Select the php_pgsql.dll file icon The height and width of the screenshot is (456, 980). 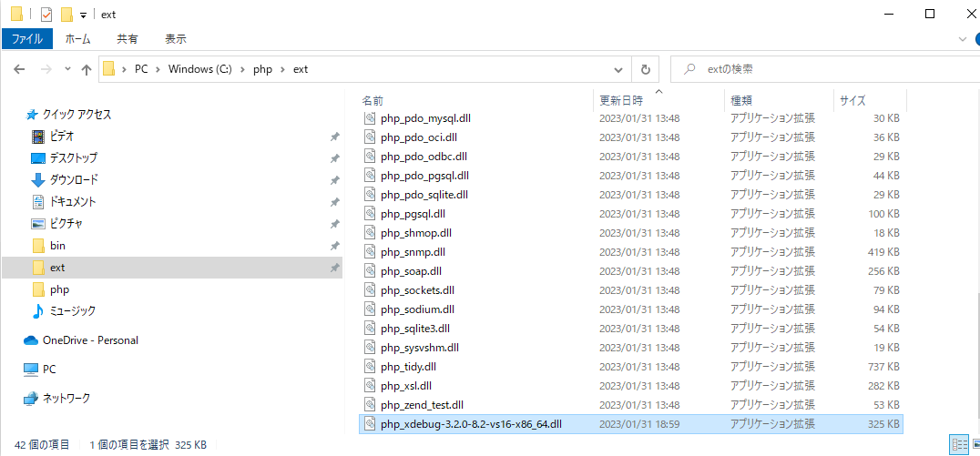click(x=370, y=214)
